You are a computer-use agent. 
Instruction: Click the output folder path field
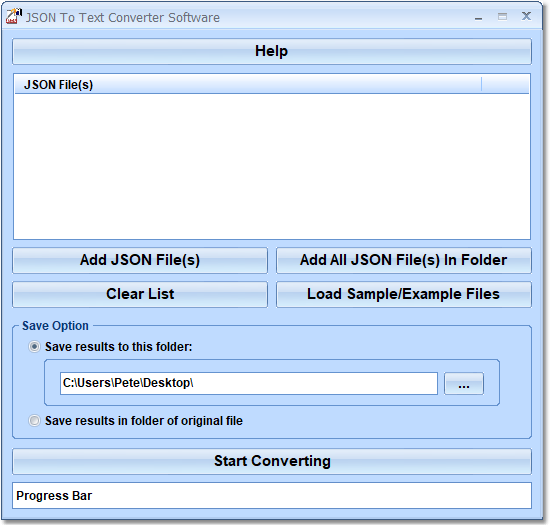point(249,383)
